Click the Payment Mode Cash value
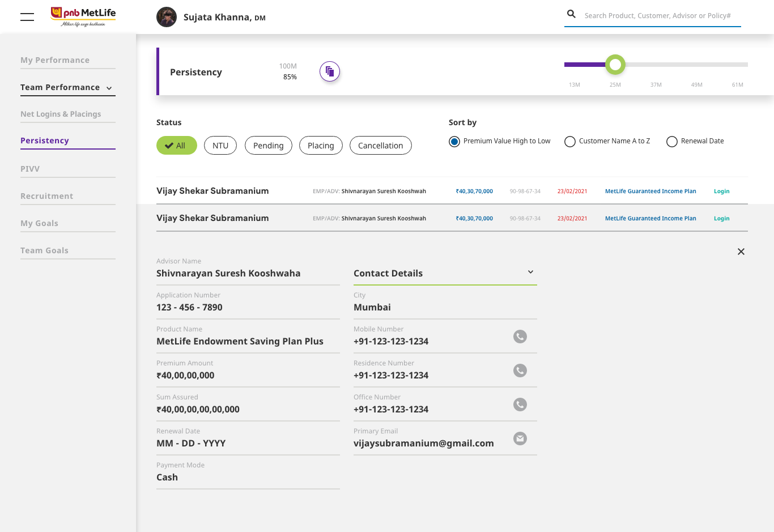 coord(167,477)
